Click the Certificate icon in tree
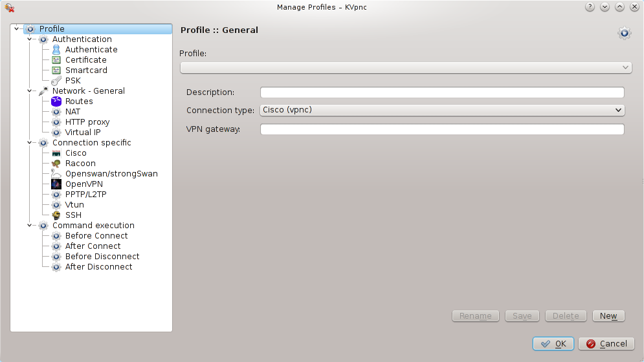Screen dimensions: 644x362 (x=56, y=60)
